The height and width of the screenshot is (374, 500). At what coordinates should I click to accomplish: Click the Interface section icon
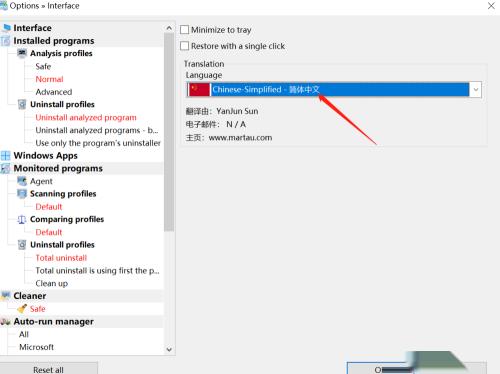(x=7, y=28)
